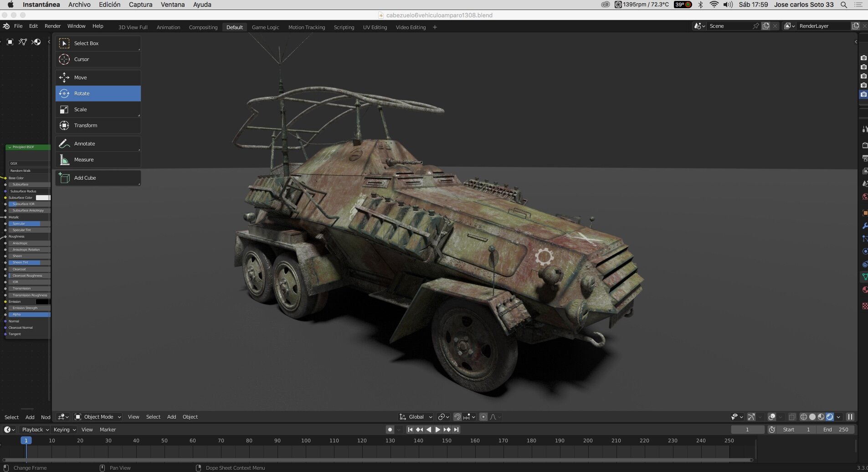This screenshot has width=868, height=472.
Task: Toggle snapping magnet in viewport header
Action: point(457,417)
